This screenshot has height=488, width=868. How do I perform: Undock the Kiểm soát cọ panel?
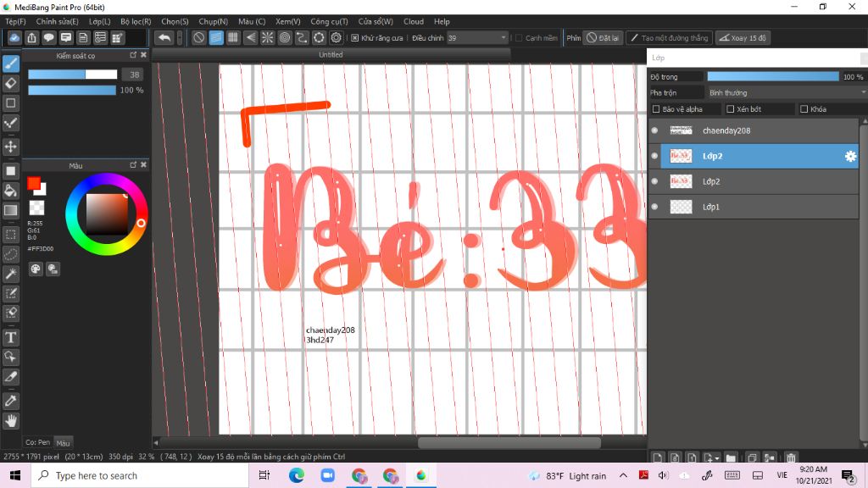[133, 55]
